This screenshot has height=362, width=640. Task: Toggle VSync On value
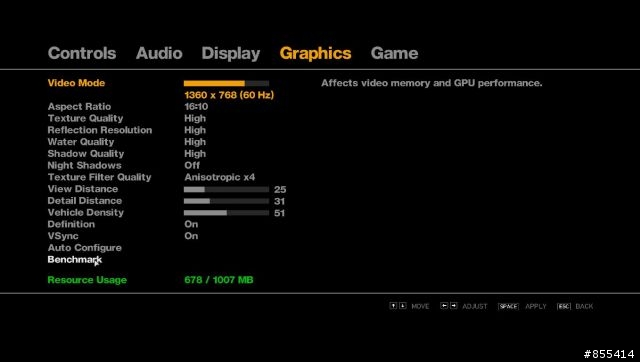click(191, 236)
